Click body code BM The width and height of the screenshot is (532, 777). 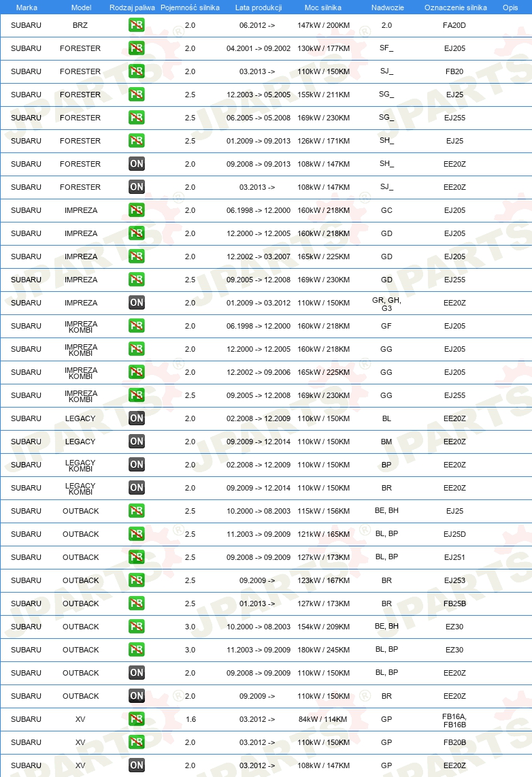point(386,442)
